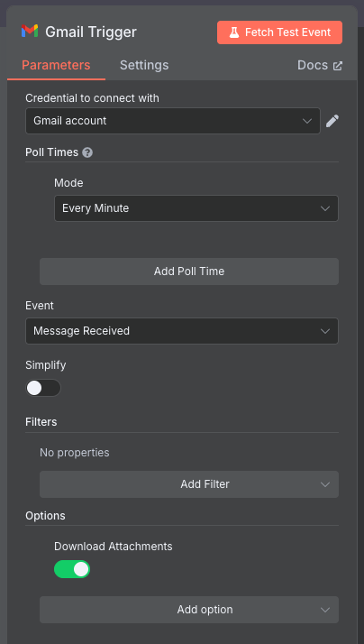Open the Gmail account credential dropdown

[x=173, y=121]
